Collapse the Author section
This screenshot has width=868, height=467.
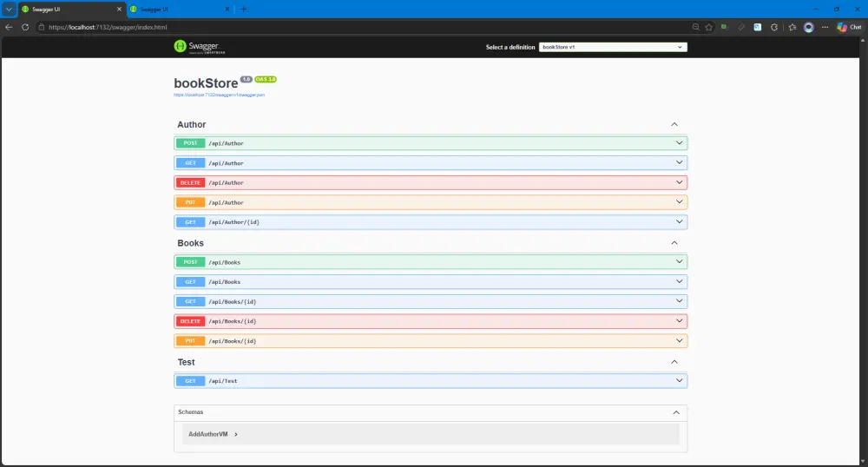click(674, 124)
